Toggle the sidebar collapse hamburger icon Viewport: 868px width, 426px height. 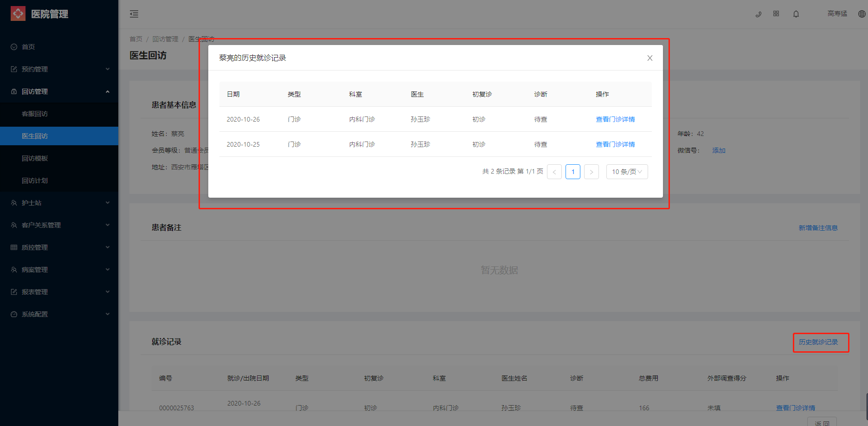134,14
